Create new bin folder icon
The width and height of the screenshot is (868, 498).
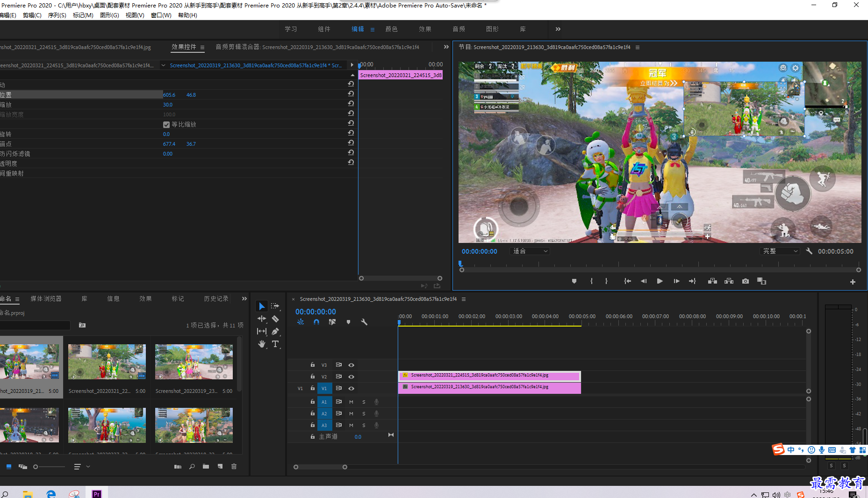point(206,466)
